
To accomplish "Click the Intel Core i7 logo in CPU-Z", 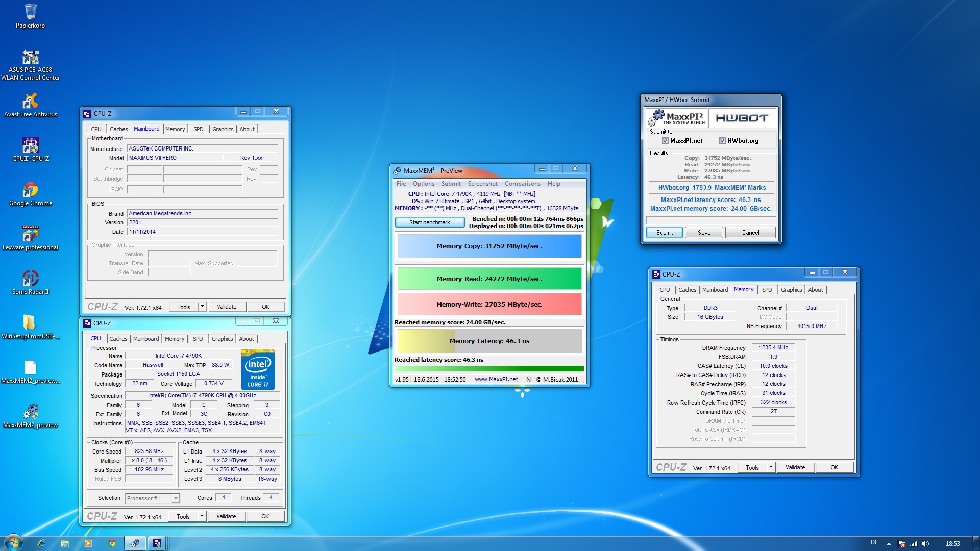I will (258, 369).
